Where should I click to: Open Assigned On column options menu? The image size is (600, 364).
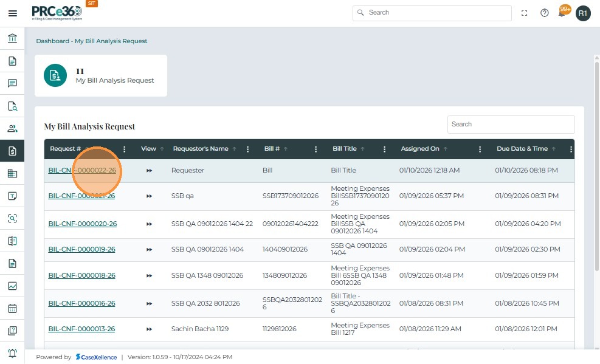coord(480,149)
